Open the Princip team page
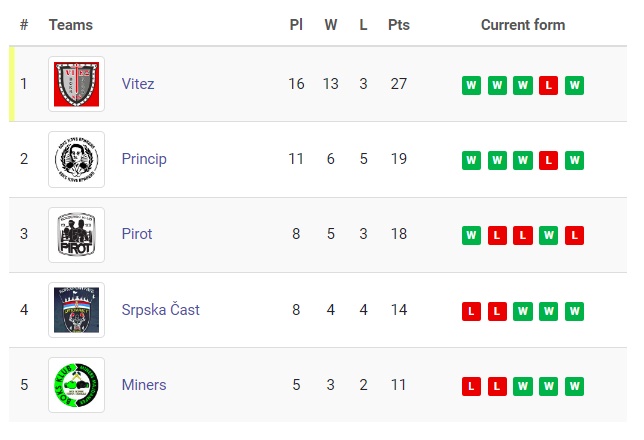This screenshot has height=440, width=644. (144, 159)
